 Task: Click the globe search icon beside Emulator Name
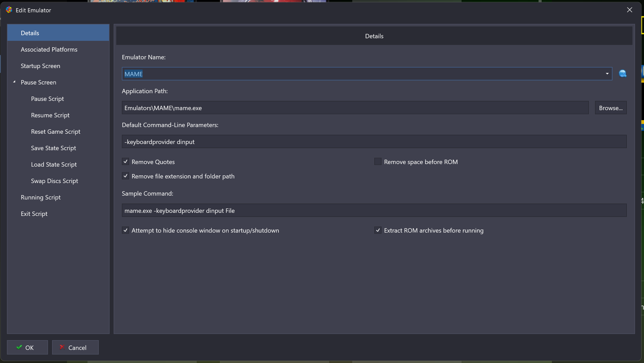click(622, 74)
